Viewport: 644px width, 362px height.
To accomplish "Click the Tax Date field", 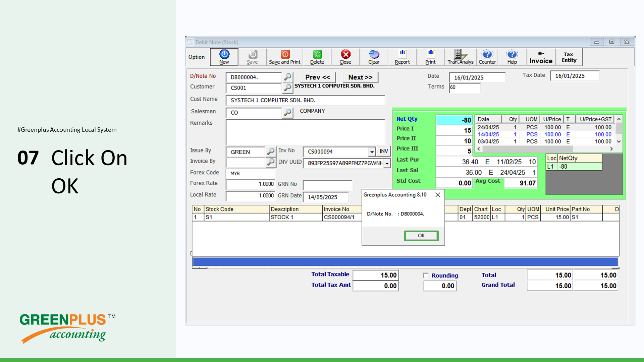I will tap(575, 76).
